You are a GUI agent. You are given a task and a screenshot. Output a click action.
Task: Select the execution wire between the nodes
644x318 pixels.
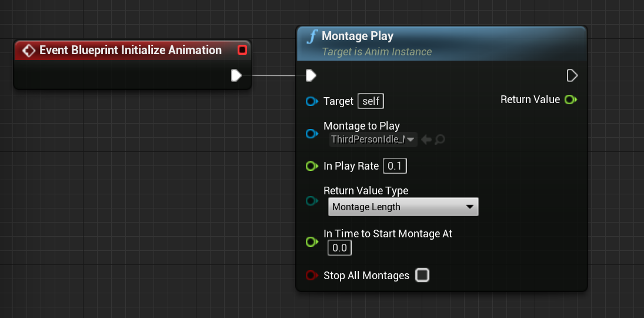click(x=273, y=76)
